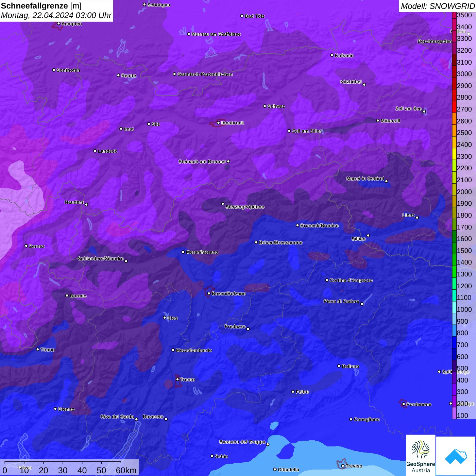This screenshot has width=476, height=476.
Task: Click the Mittersill label
Action: point(390,121)
